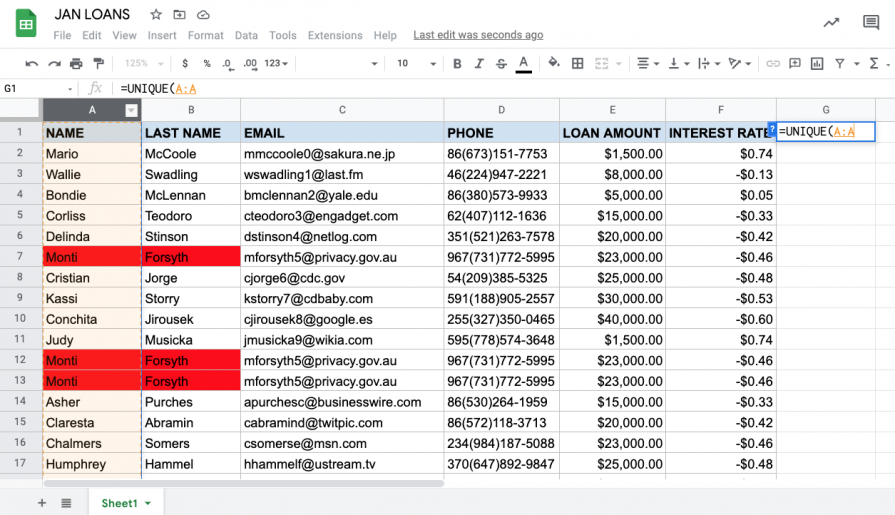
Task: Switch to Sheet1 tab
Action: (x=126, y=503)
